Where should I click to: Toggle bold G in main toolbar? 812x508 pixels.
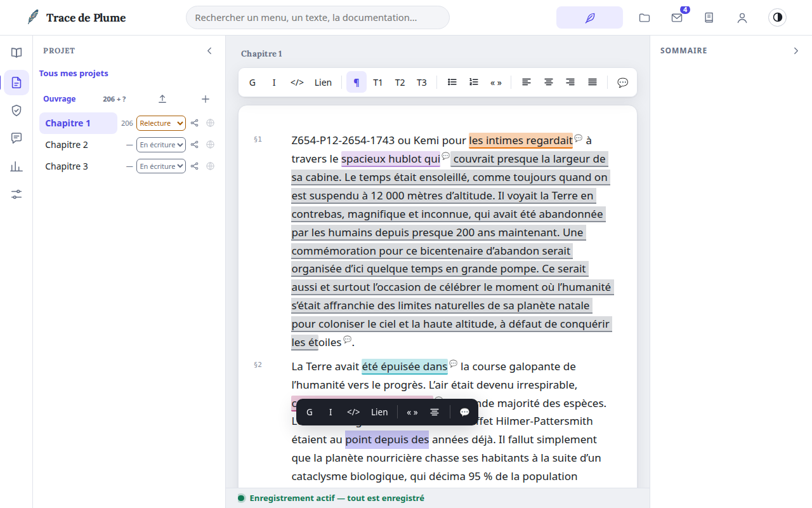[252, 83]
